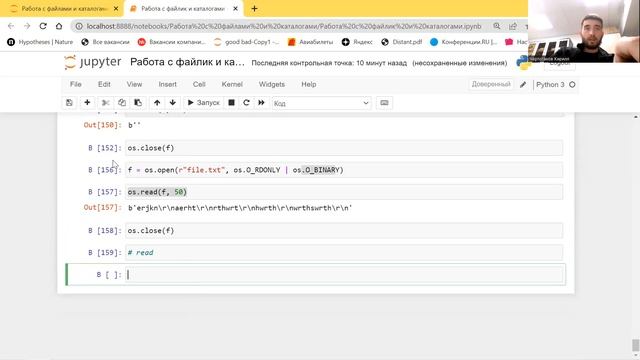Screen dimensions: 640x360
Task: Open the Cell menu
Action: point(199,84)
